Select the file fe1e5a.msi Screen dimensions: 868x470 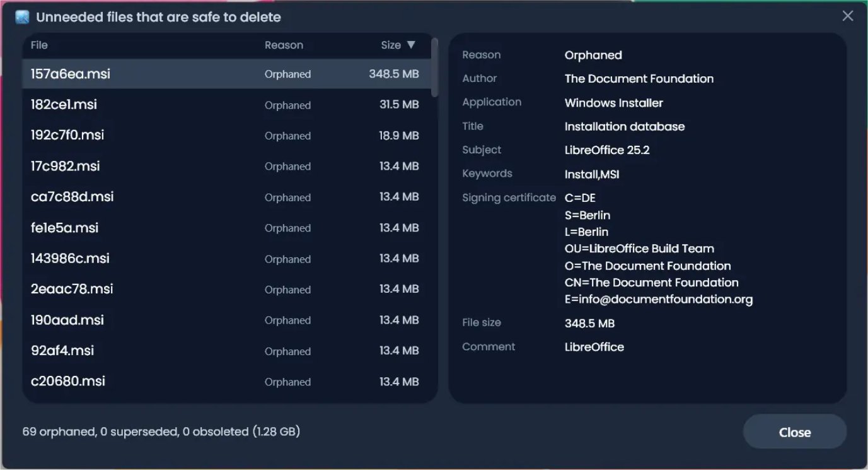click(227, 228)
